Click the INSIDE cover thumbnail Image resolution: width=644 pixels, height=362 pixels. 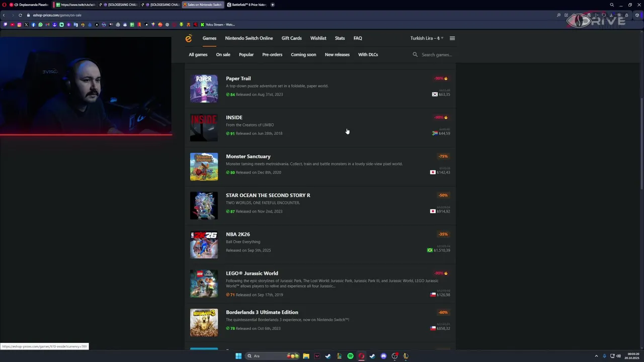click(204, 127)
